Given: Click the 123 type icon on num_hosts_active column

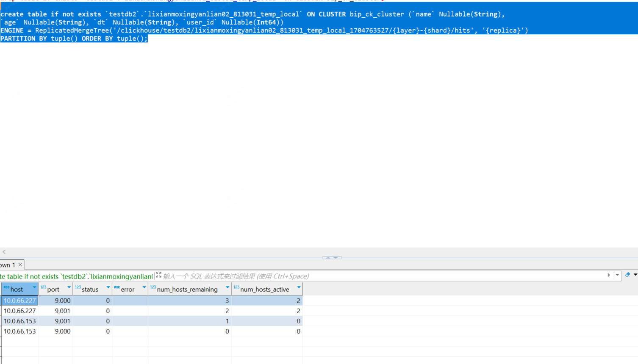Looking at the screenshot, I should point(236,287).
